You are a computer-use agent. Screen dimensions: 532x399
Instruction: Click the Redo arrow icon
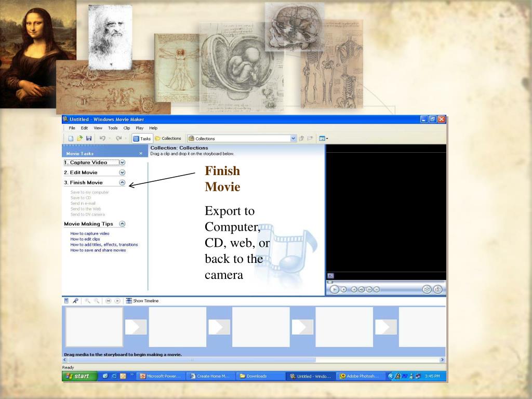click(x=118, y=138)
